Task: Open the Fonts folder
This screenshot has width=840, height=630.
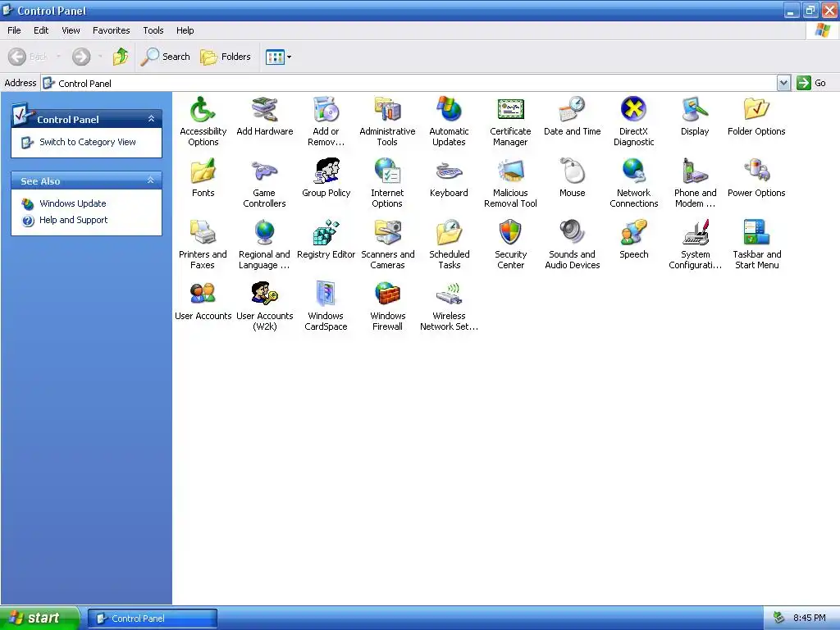Action: point(203,178)
